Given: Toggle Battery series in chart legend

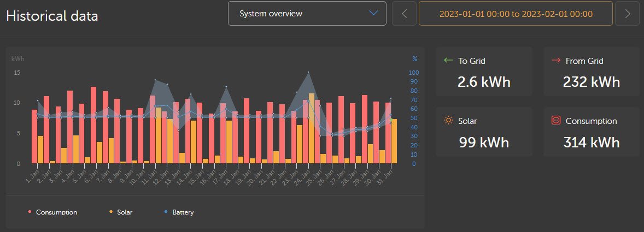Looking at the screenshot, I should [183, 212].
